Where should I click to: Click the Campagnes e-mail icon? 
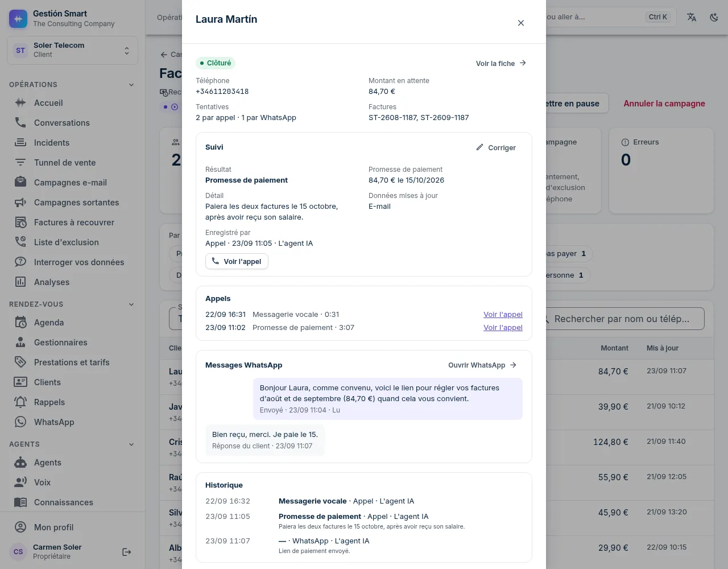[x=20, y=183]
